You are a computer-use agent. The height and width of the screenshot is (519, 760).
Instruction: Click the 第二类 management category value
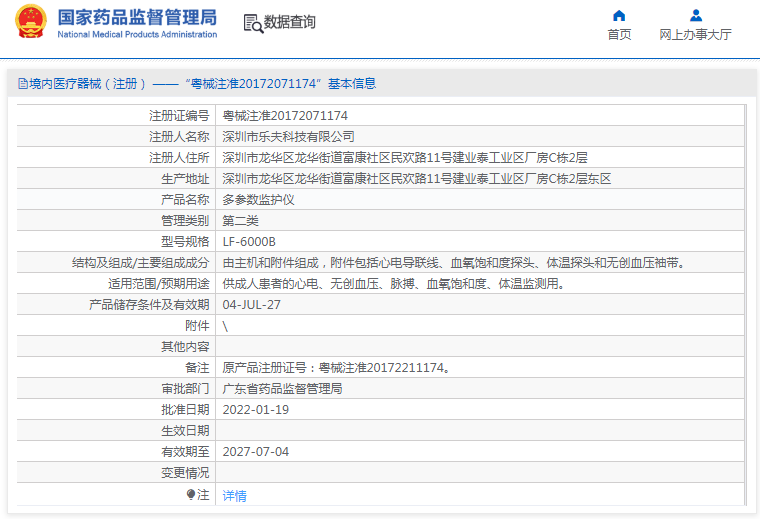[x=240, y=221]
